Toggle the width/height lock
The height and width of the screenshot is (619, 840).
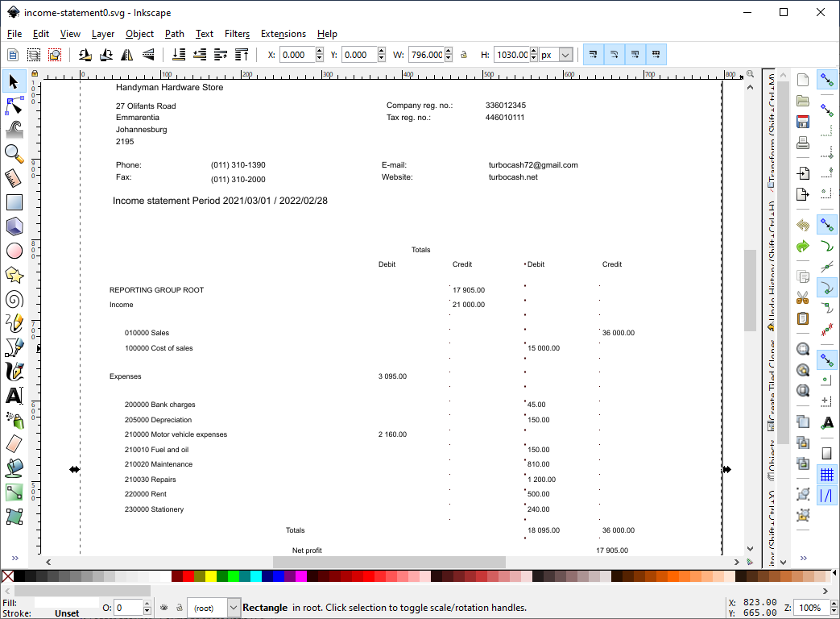click(x=463, y=55)
